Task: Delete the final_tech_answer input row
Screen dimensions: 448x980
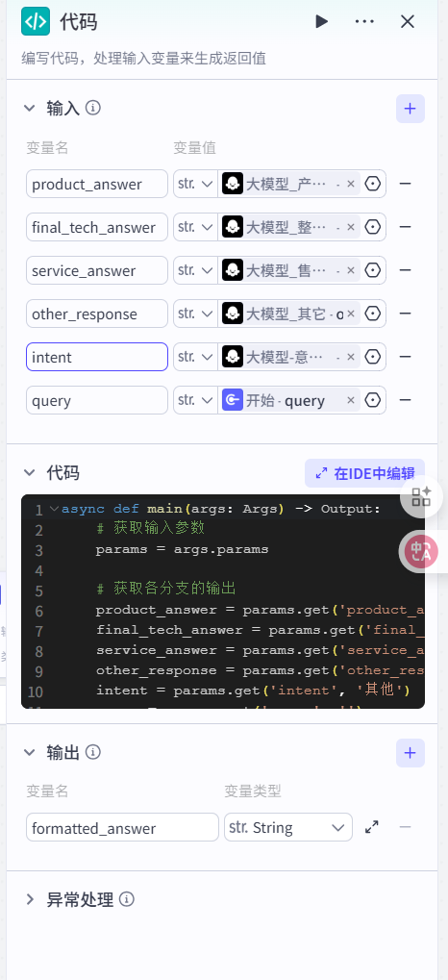Action: [x=405, y=227]
